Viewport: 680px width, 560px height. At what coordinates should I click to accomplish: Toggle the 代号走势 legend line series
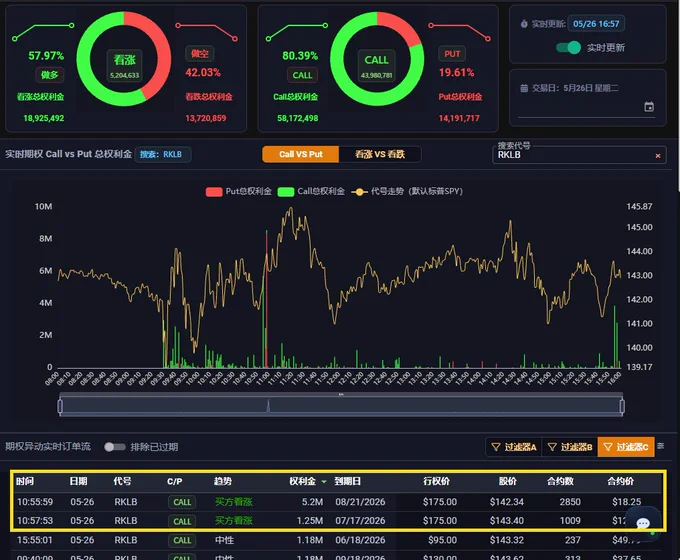[407, 191]
